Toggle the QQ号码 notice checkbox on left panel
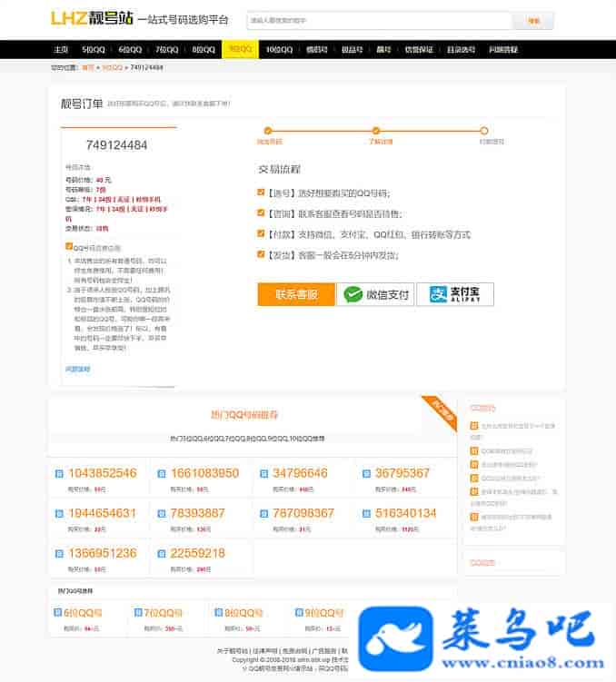 pyautogui.click(x=69, y=246)
